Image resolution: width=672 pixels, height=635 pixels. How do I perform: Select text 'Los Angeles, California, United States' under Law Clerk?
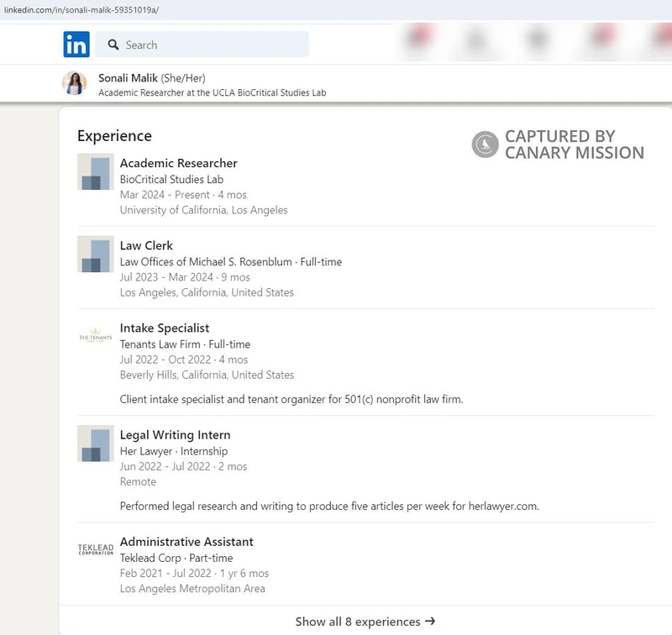[207, 292]
